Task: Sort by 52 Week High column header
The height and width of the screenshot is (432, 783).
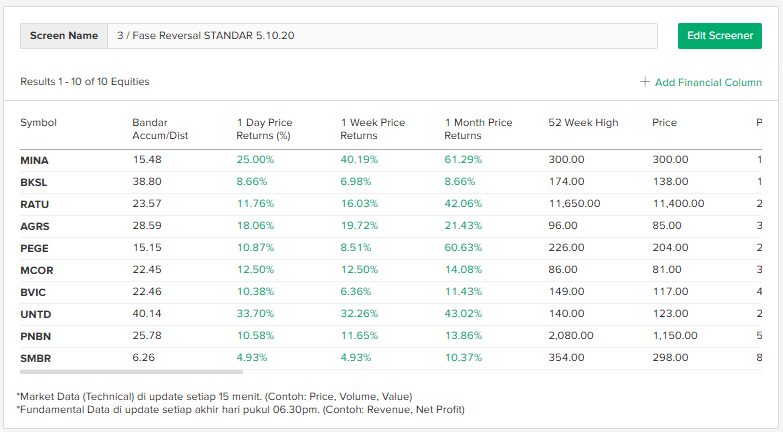Action: pos(583,123)
